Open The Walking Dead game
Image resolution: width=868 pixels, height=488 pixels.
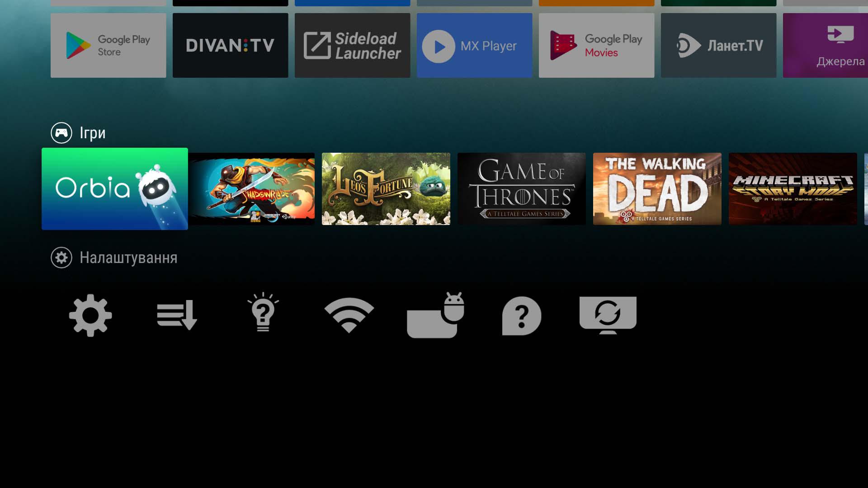point(657,189)
